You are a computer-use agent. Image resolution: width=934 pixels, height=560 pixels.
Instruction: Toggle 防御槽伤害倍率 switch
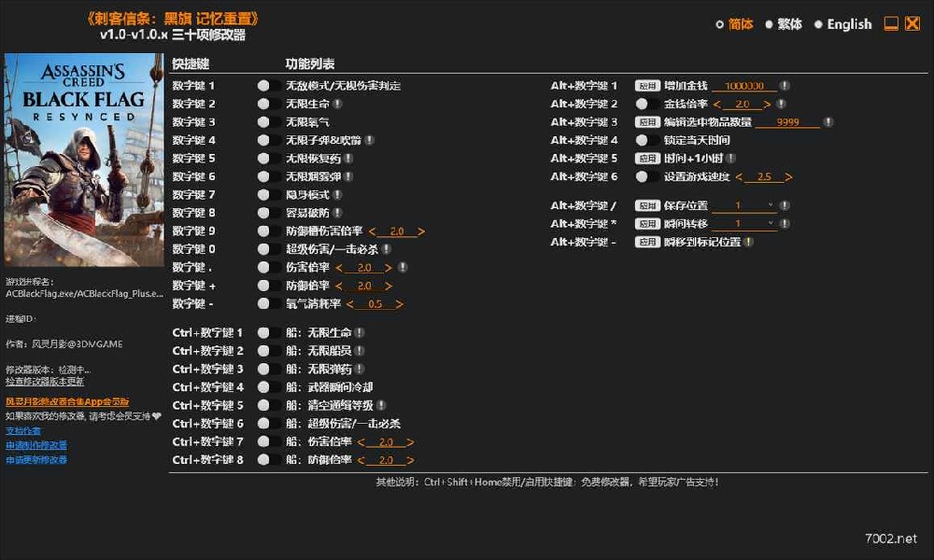pyautogui.click(x=269, y=231)
